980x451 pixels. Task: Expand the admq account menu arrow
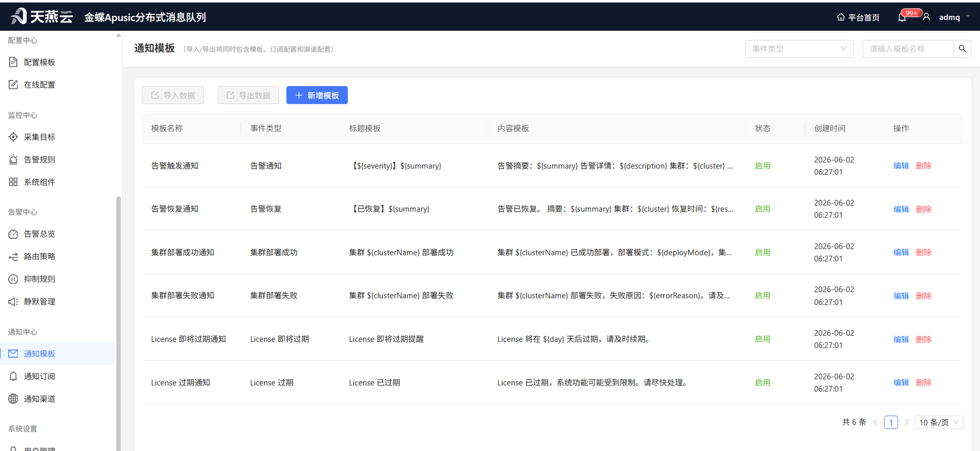click(x=968, y=16)
